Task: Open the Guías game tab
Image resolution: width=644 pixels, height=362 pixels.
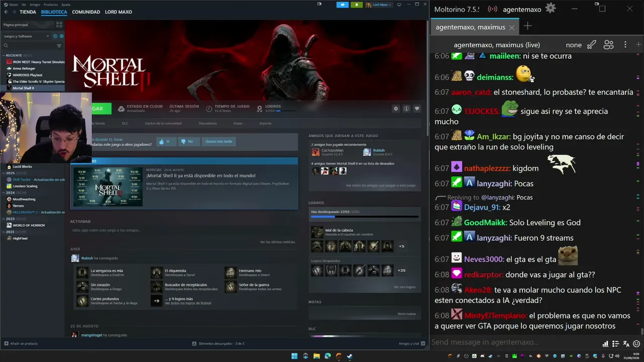Action: click(x=237, y=123)
